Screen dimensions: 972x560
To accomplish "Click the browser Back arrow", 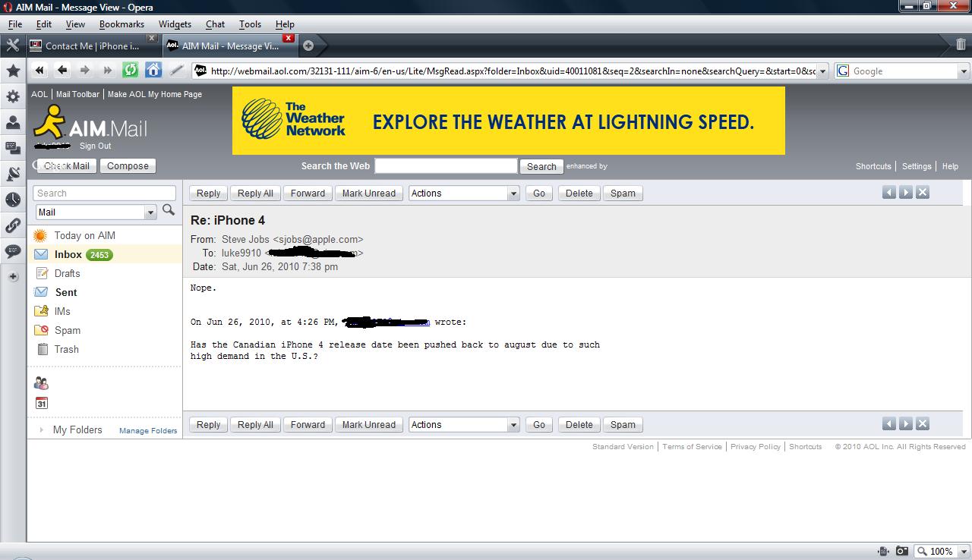I will tap(62, 71).
